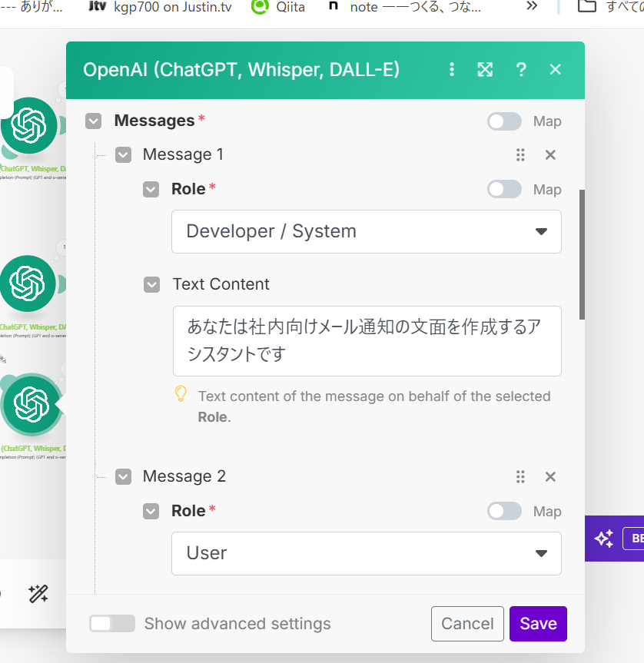644x663 pixels.
Task: Click the Save button
Action: pyautogui.click(x=538, y=624)
